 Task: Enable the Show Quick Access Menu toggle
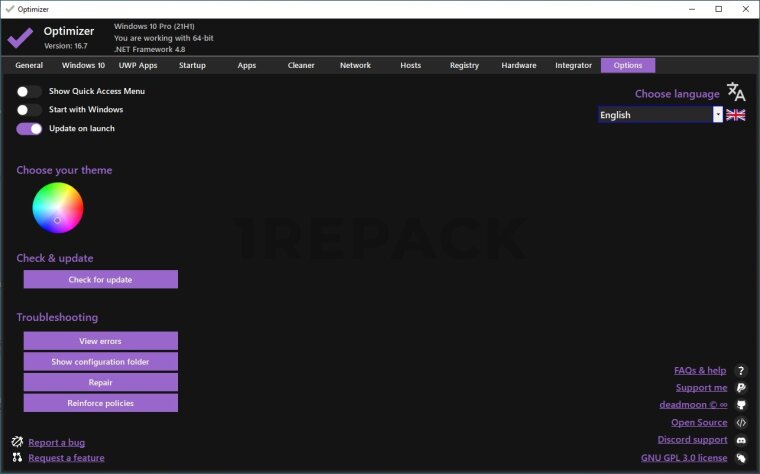coord(29,91)
